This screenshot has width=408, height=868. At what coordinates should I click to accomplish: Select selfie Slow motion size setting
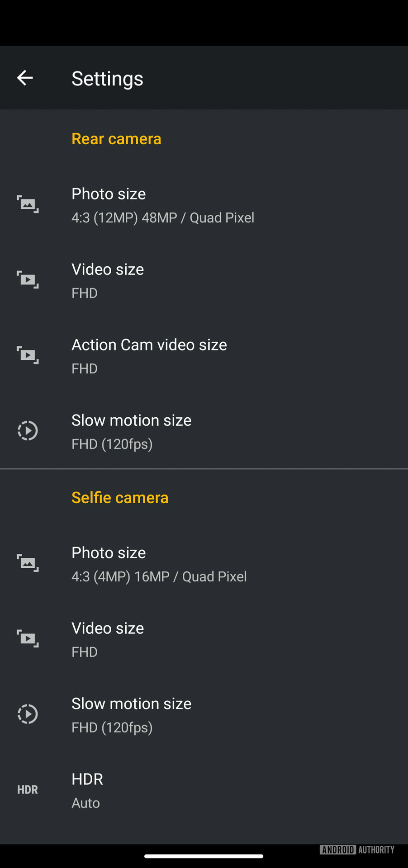pyautogui.click(x=131, y=715)
